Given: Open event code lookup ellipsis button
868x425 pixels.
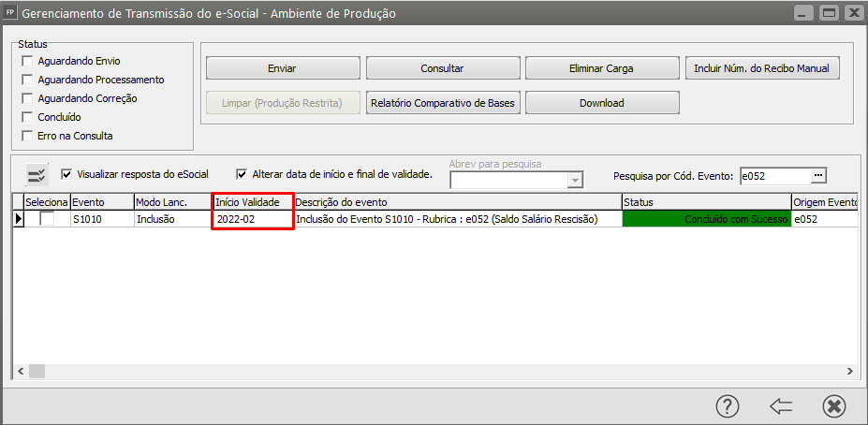Looking at the screenshot, I should pos(818,175).
